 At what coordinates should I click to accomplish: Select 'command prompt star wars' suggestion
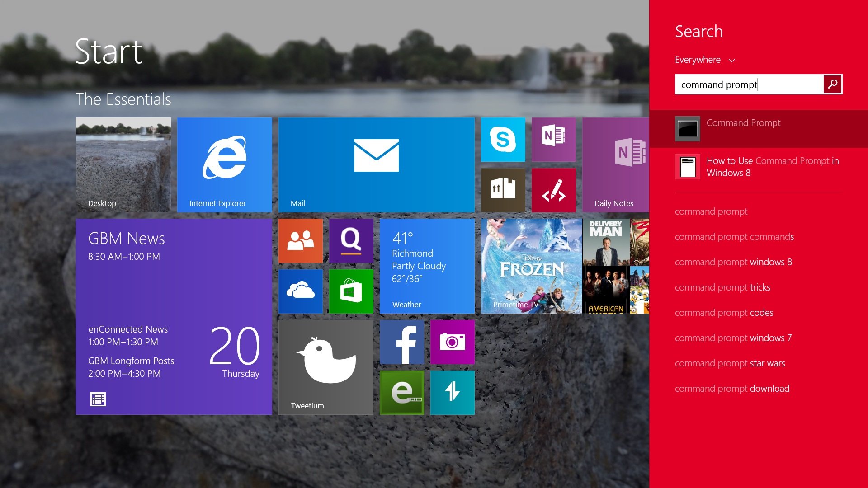[730, 363]
